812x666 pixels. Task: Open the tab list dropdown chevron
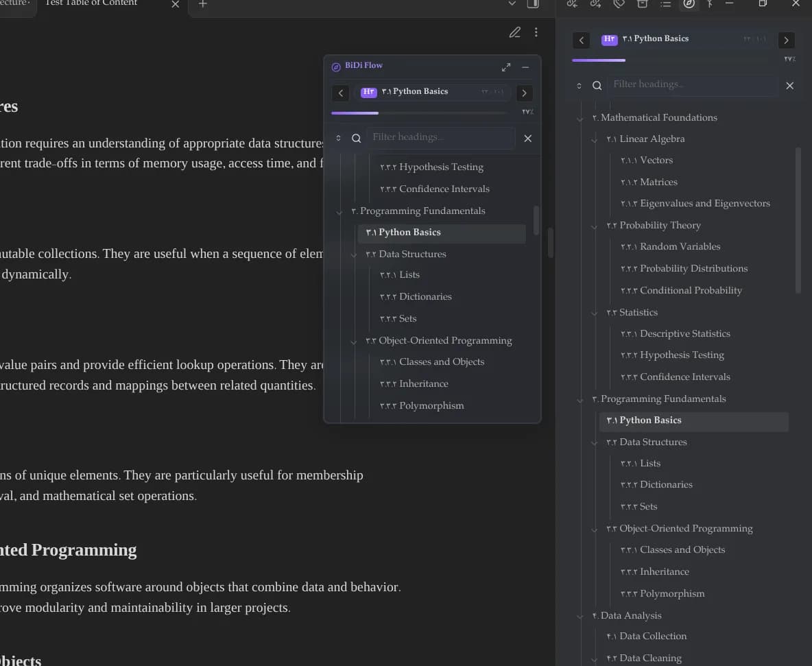pos(512,3)
